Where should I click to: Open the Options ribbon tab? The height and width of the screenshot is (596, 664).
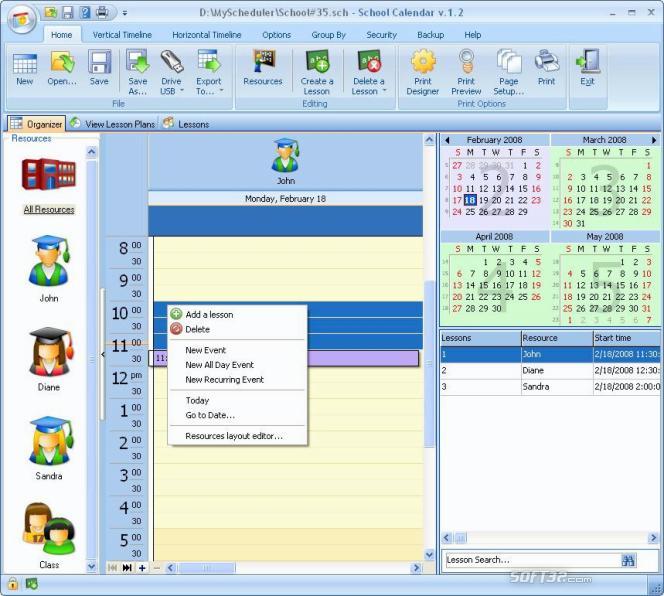point(277,35)
